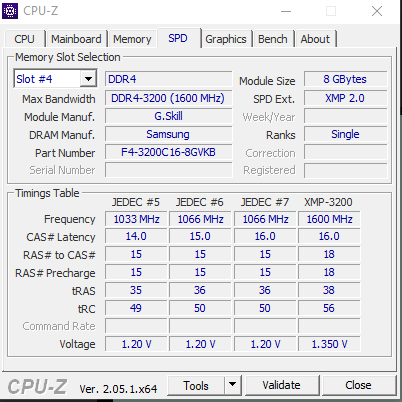Click XMP-3200 tRC value 56

click(329, 308)
